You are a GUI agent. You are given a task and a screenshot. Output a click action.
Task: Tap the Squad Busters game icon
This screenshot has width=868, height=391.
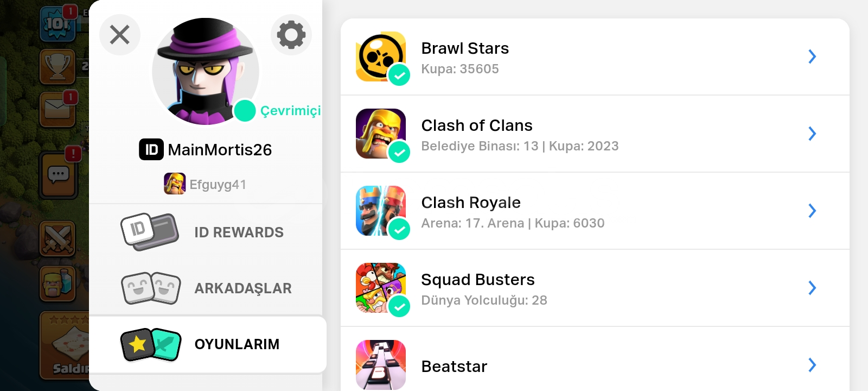click(381, 288)
